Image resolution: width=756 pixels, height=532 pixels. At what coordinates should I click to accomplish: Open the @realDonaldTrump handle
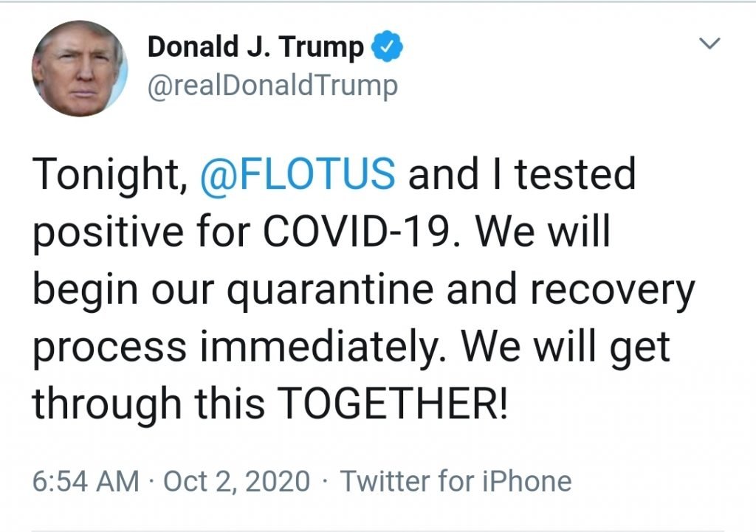tap(272, 86)
